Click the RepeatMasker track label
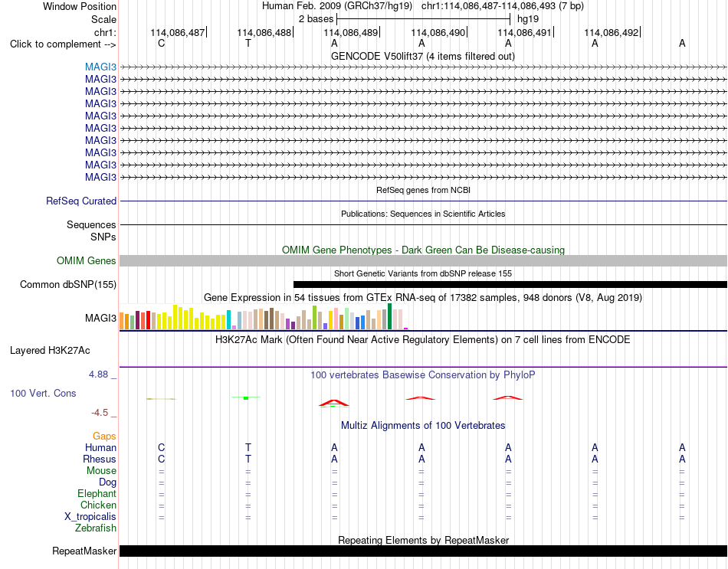 point(84,551)
